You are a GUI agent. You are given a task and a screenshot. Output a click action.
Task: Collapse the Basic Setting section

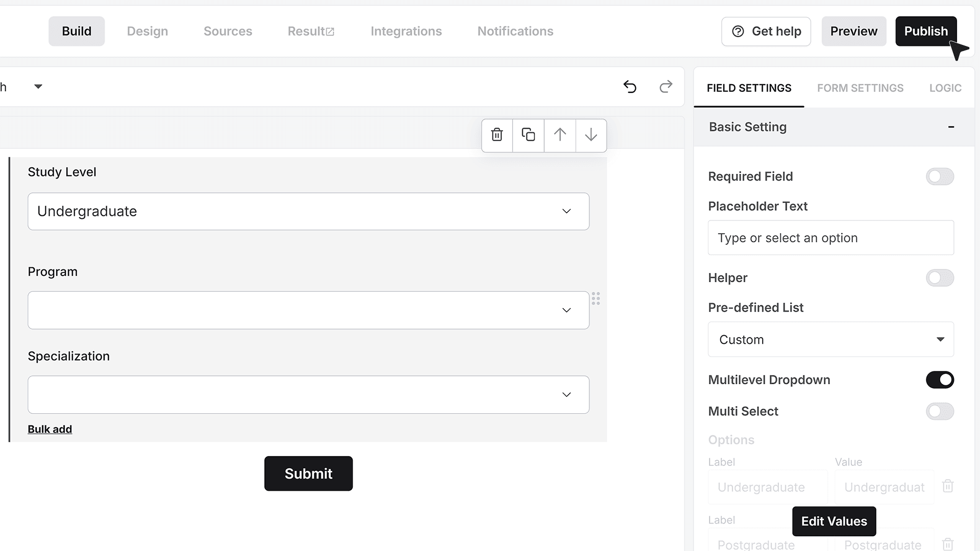(x=951, y=127)
